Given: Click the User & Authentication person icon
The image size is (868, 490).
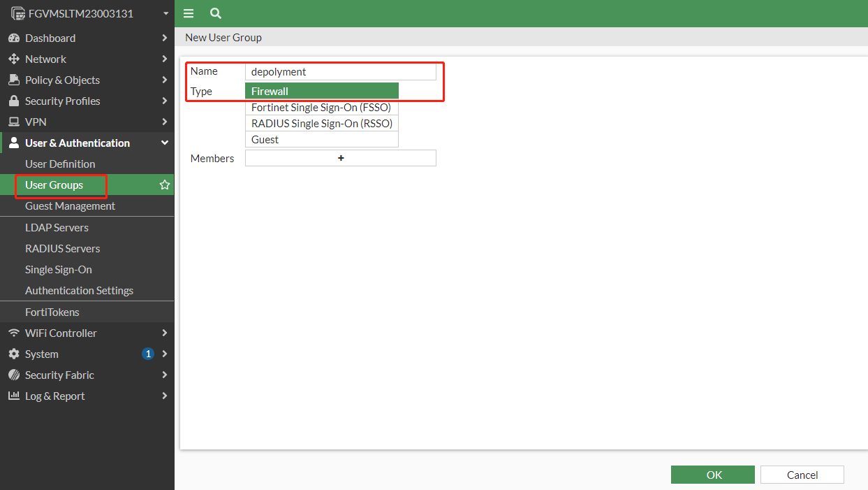Looking at the screenshot, I should [x=15, y=143].
